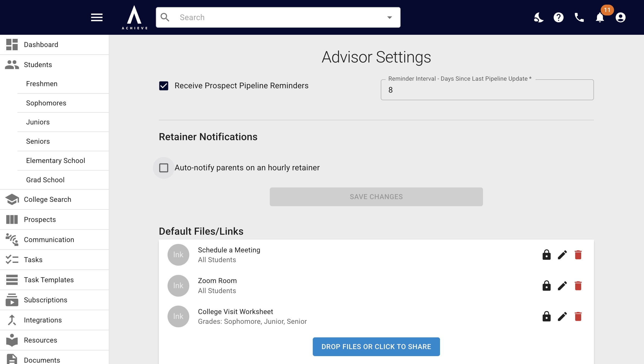Open the user account profile icon
This screenshot has width=644, height=364.
621,17
